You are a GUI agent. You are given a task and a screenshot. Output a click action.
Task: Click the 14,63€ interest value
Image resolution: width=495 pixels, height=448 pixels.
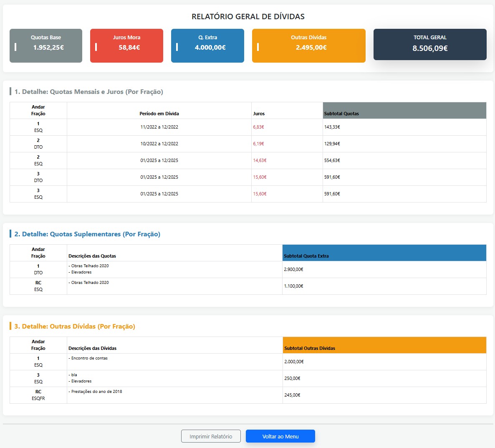[x=260, y=160]
